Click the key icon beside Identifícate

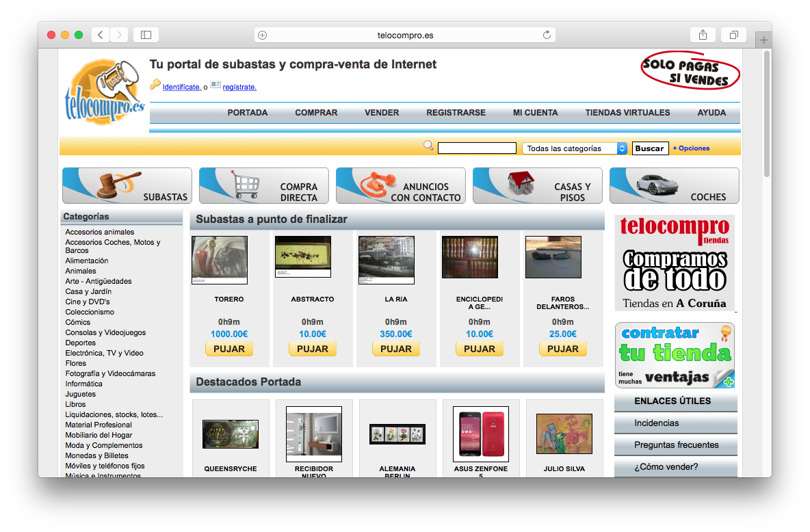tap(155, 85)
